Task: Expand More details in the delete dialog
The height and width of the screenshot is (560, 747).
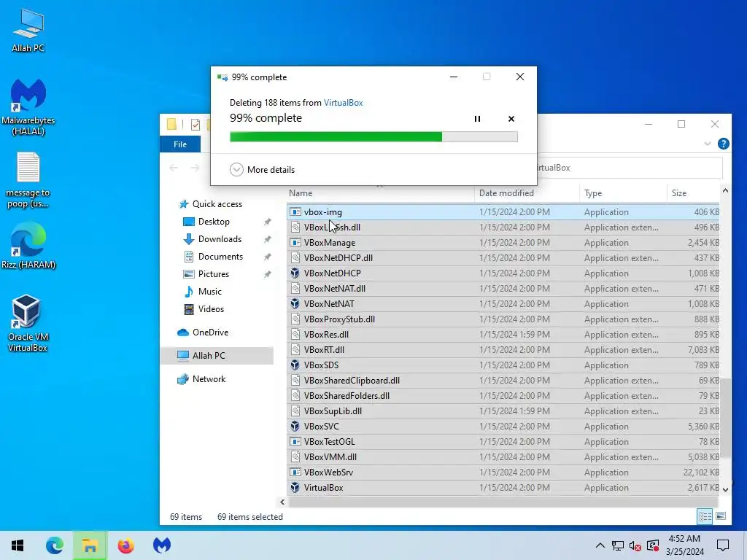Action: point(262,169)
